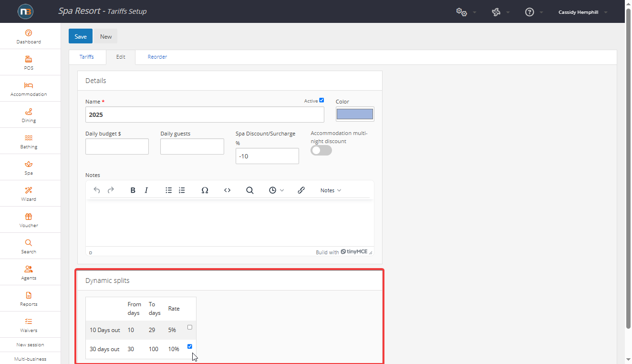
Task: Go to the Accommodation bed icon
Action: (x=29, y=86)
